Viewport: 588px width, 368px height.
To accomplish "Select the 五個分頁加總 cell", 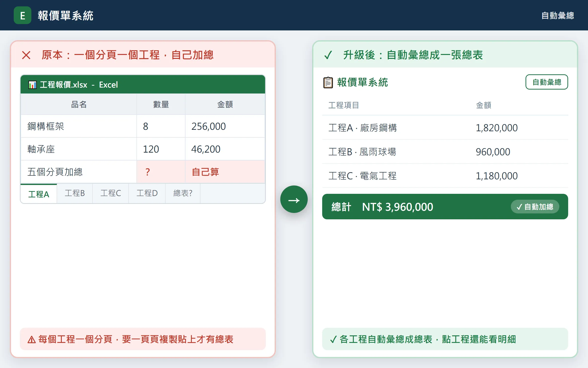I will [x=79, y=172].
